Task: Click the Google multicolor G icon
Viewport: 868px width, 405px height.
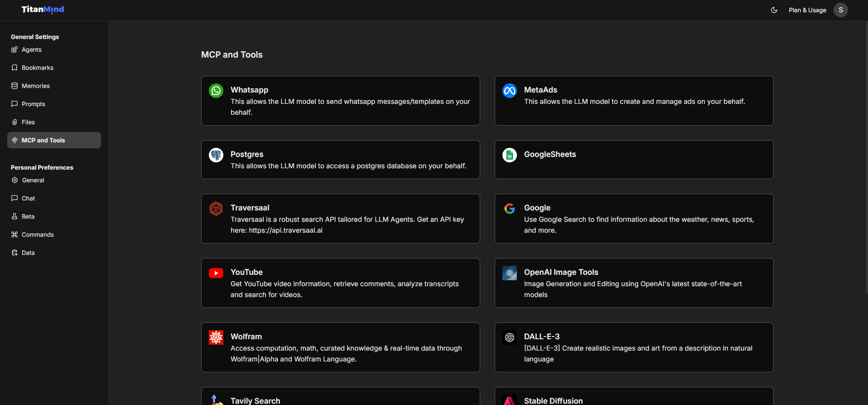Action: [x=510, y=209]
